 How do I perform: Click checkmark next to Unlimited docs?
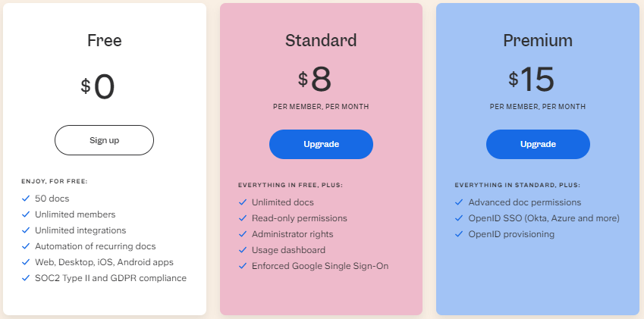click(243, 202)
